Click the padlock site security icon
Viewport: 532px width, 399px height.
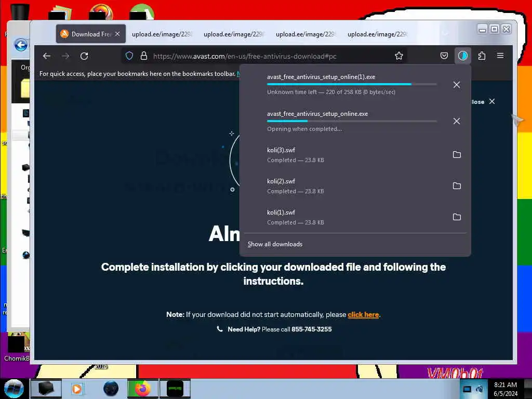coord(144,56)
